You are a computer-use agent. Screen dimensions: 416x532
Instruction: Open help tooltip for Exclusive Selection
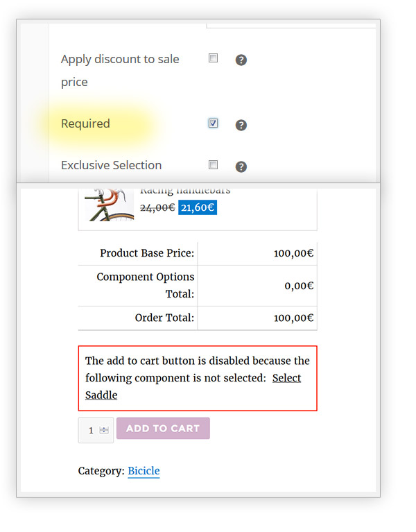(241, 166)
